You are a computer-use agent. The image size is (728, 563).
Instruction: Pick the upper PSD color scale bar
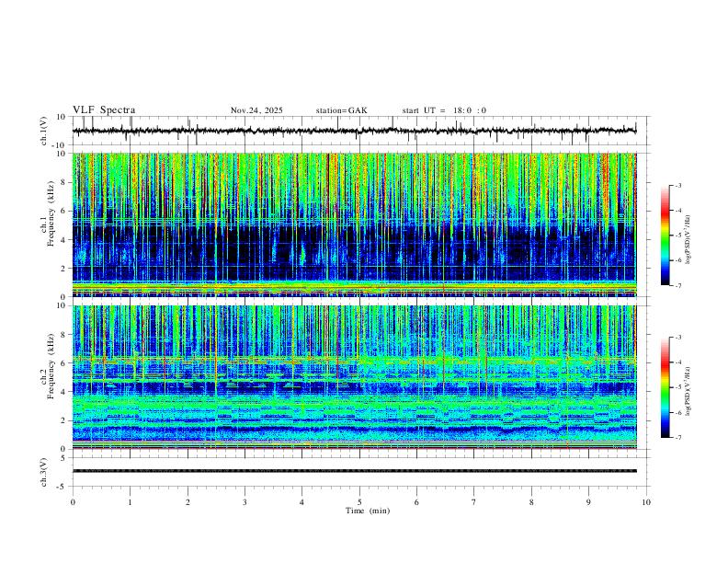pyautogui.click(x=665, y=236)
